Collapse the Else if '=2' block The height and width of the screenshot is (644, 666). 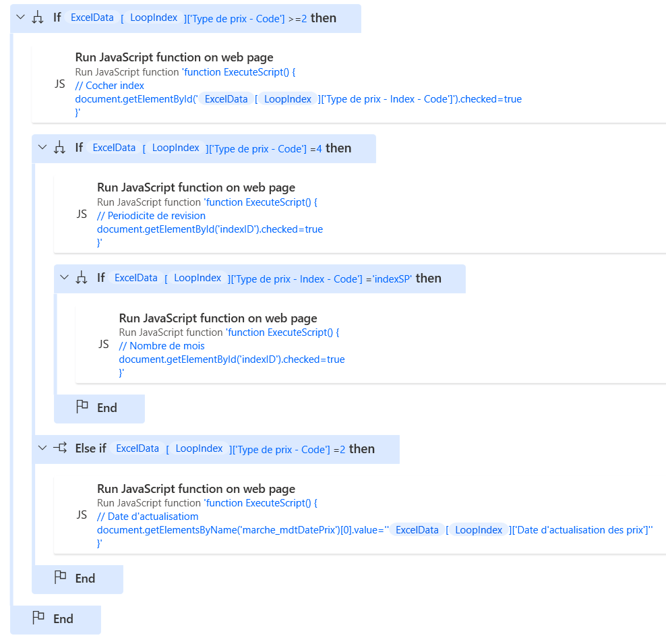[x=42, y=448]
